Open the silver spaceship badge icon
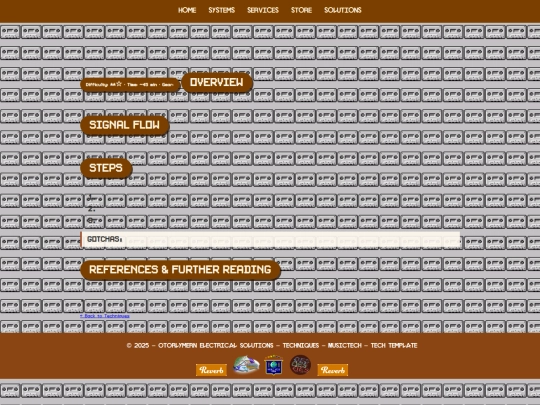This screenshot has width=540, height=405. [246, 365]
